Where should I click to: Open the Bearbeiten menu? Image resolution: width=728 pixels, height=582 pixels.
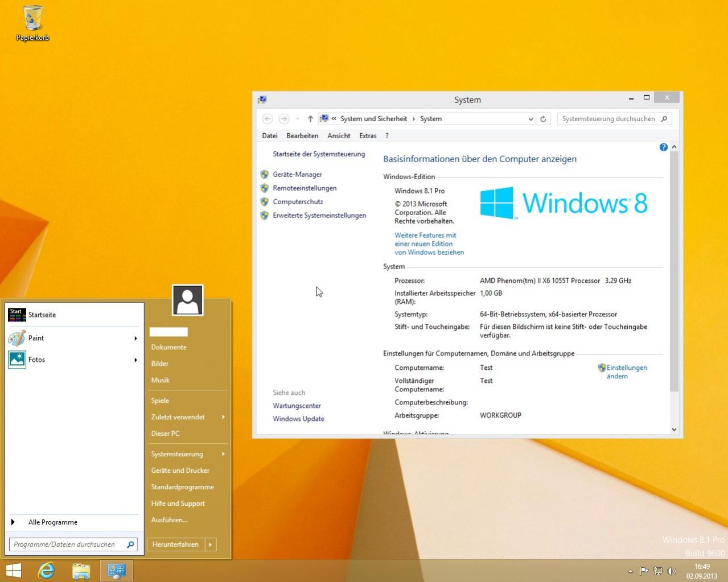click(302, 136)
